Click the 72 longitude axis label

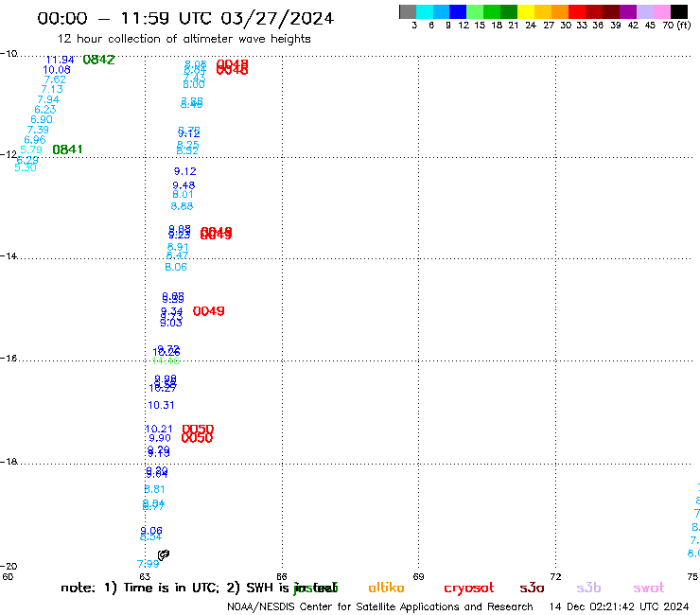555,576
